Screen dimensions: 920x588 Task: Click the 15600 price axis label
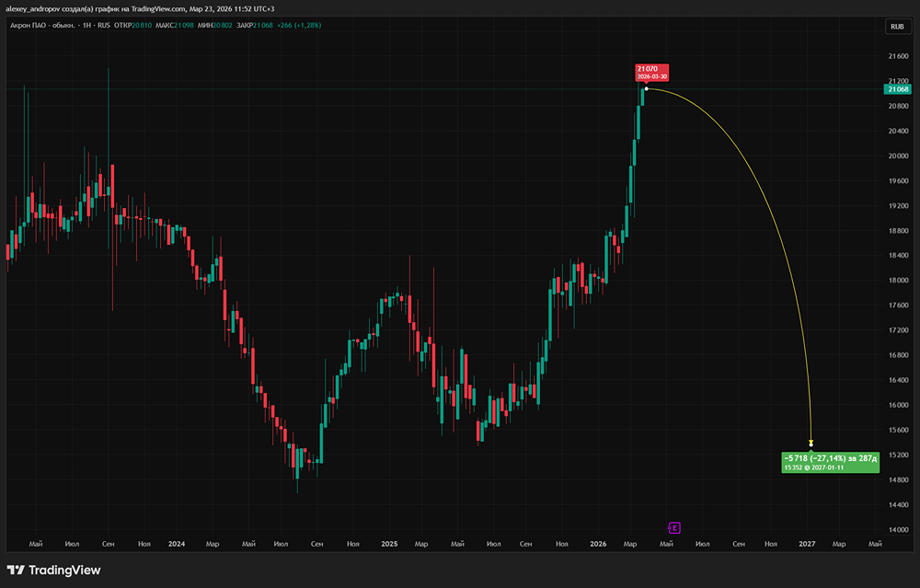tap(898, 430)
